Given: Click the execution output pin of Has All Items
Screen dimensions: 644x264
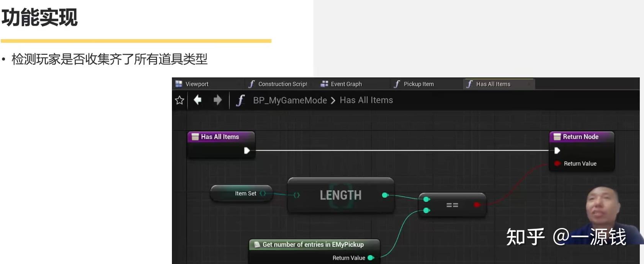Looking at the screenshot, I should 247,151.
